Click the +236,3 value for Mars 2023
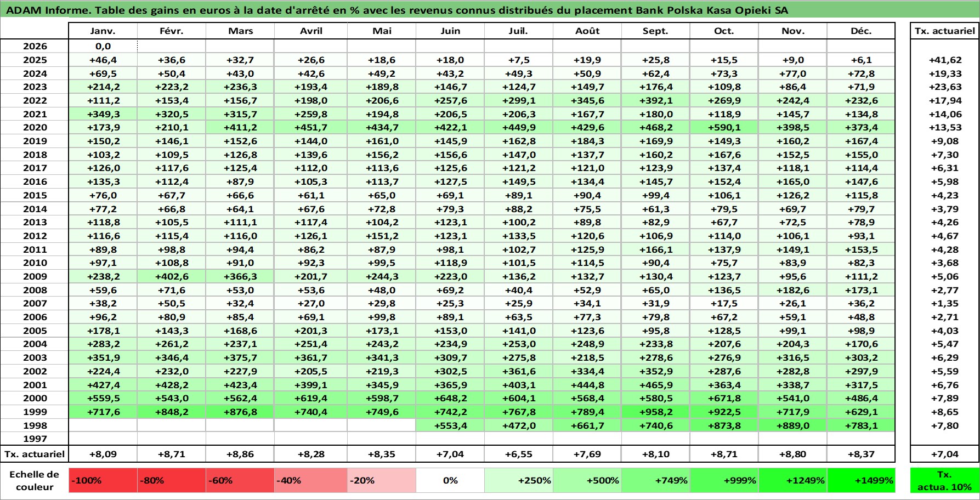This screenshot has height=500, width=980. click(240, 87)
